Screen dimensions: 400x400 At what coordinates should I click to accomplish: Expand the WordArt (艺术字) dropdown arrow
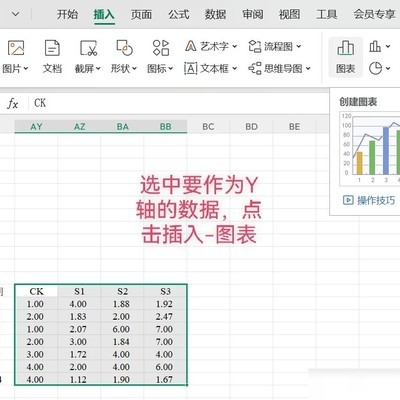coord(234,46)
